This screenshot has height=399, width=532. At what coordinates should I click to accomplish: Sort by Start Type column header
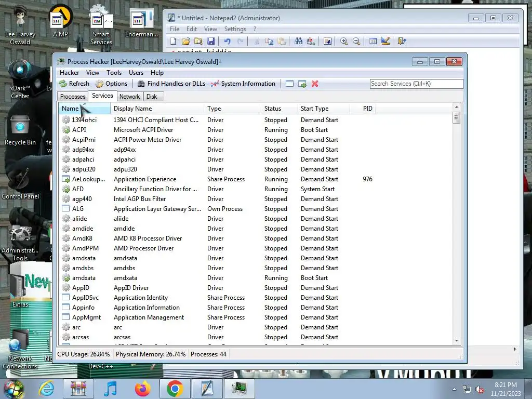pos(323,109)
